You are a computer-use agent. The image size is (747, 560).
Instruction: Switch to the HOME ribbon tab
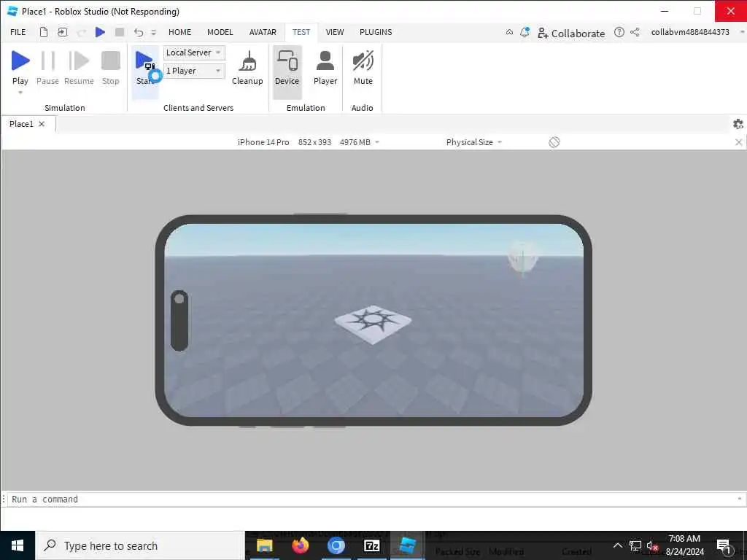(179, 32)
